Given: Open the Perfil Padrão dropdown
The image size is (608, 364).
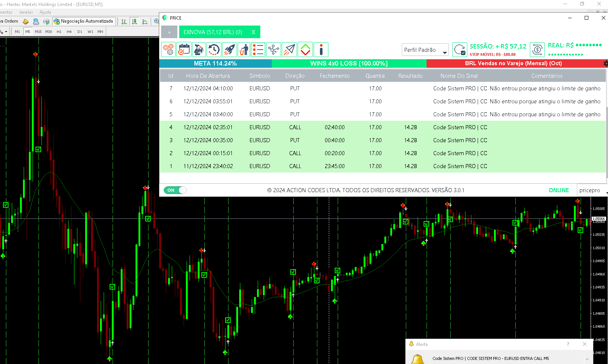Looking at the screenshot, I should (425, 50).
